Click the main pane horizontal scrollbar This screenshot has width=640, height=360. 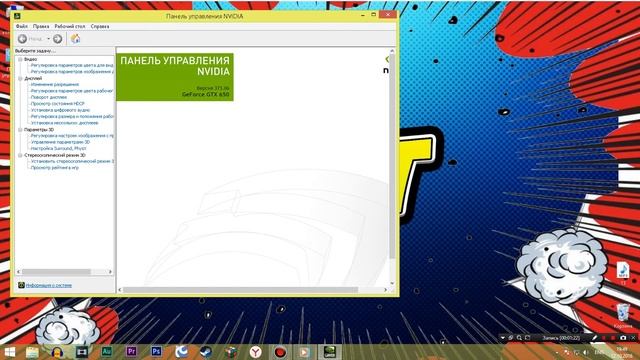[240, 290]
